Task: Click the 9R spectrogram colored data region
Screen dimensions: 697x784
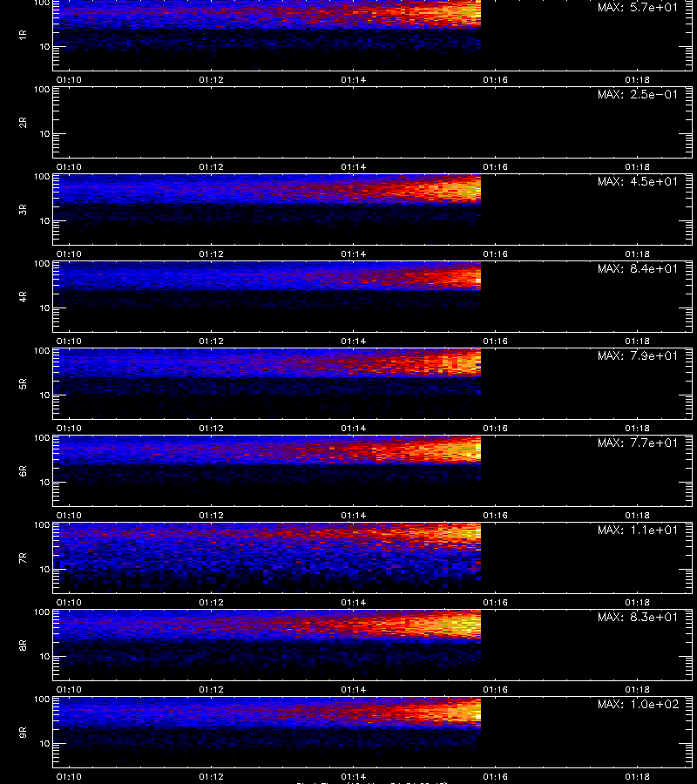Action: point(267,720)
